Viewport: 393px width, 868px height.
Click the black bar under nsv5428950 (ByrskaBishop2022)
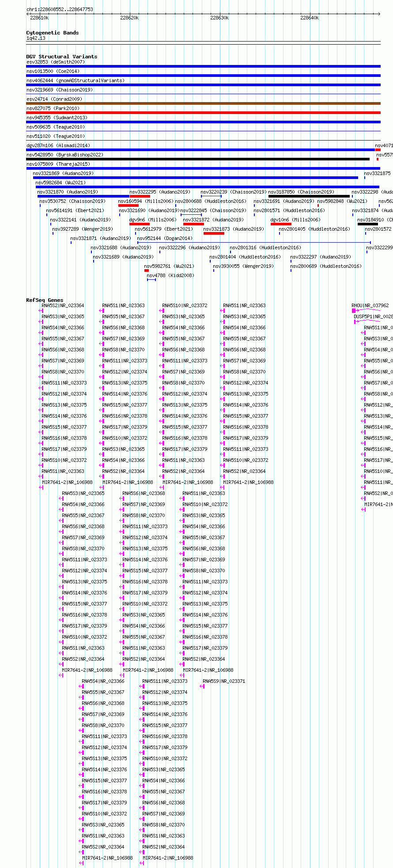coord(198,159)
